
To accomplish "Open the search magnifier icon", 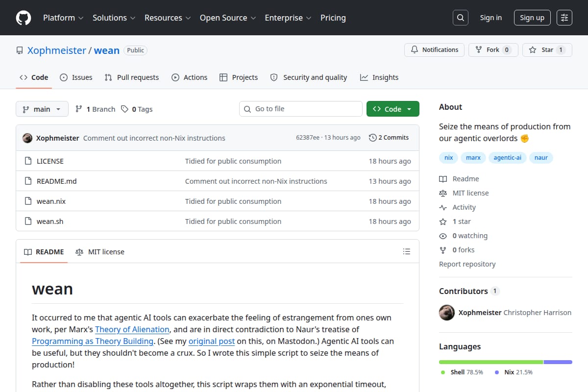I will 460,18.
